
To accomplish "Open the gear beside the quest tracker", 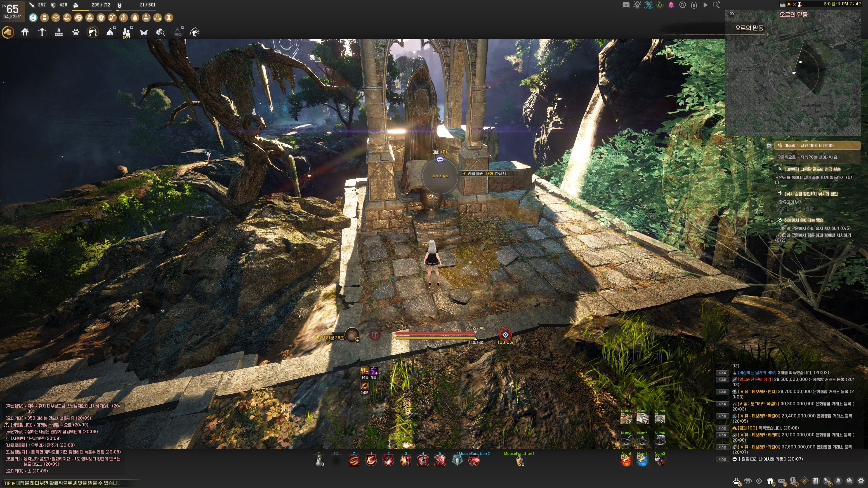I will point(769,146).
